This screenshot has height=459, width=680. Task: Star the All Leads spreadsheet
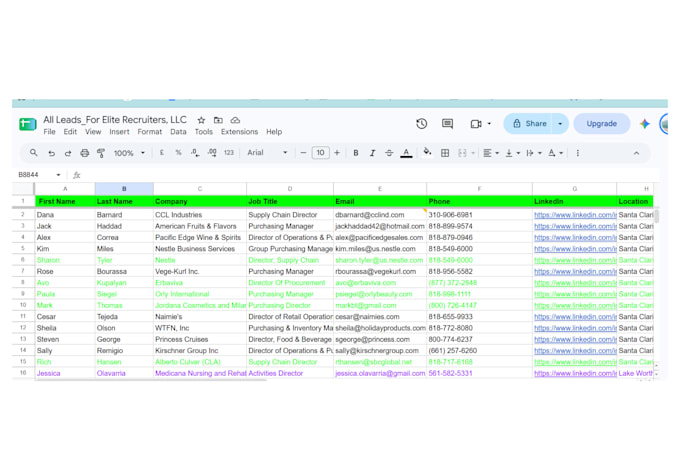click(x=201, y=120)
